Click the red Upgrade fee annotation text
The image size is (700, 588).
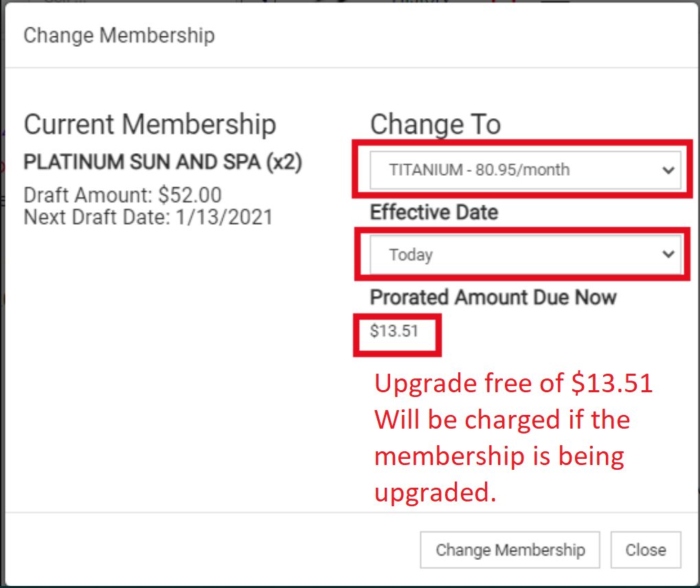coord(513,383)
